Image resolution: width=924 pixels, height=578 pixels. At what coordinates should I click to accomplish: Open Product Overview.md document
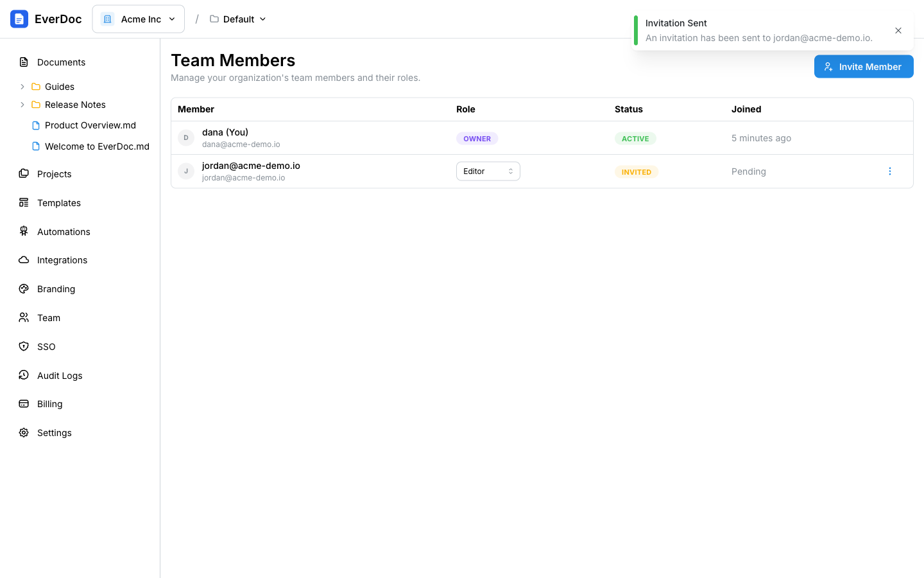(x=90, y=125)
